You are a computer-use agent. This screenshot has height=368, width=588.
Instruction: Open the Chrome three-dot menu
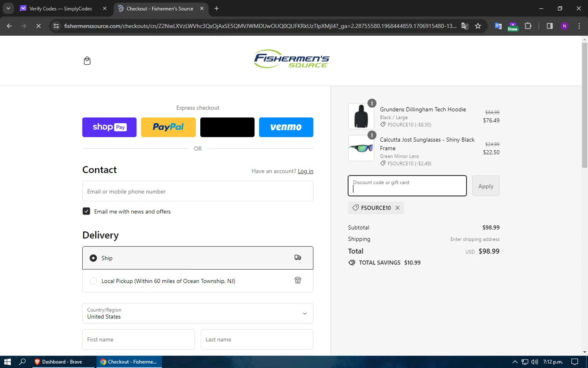579,26
